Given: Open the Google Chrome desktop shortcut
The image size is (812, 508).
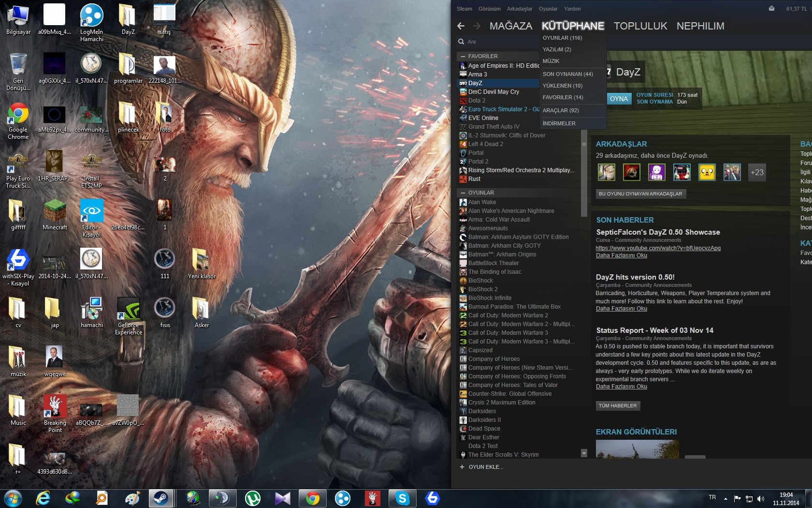Looking at the screenshot, I should coord(18,121).
